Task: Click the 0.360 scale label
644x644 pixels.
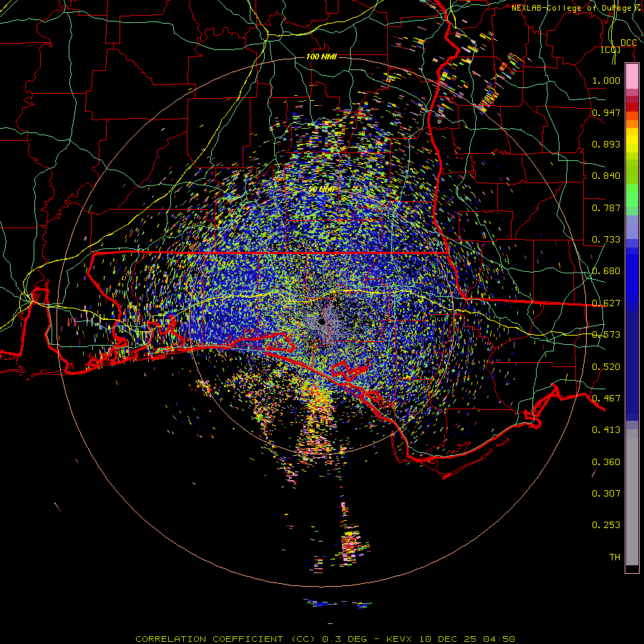Action: [x=606, y=462]
